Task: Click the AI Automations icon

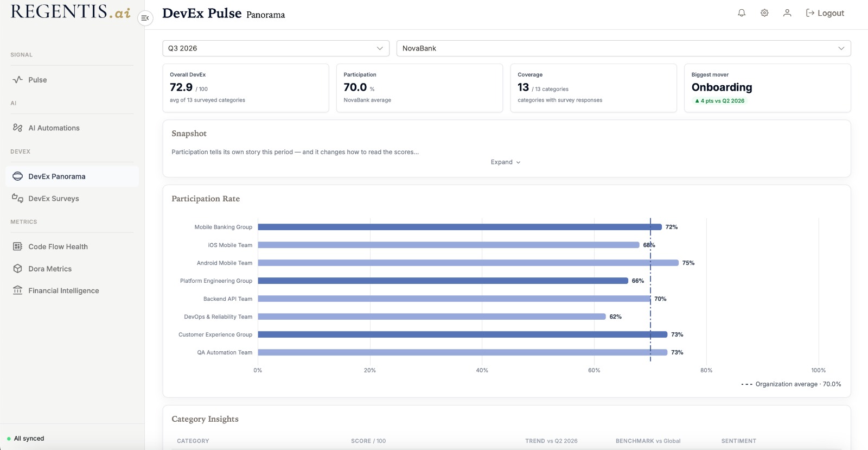Action: point(17,128)
